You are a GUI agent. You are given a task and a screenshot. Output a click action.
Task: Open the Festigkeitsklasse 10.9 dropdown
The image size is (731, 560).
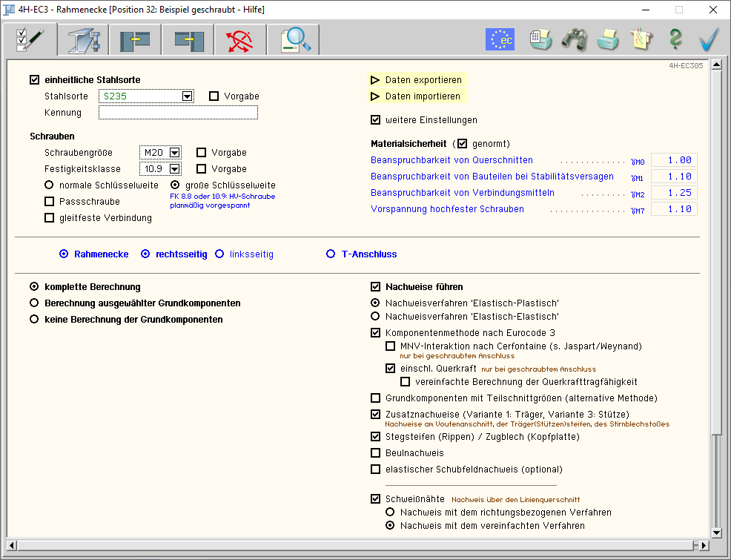point(175,169)
